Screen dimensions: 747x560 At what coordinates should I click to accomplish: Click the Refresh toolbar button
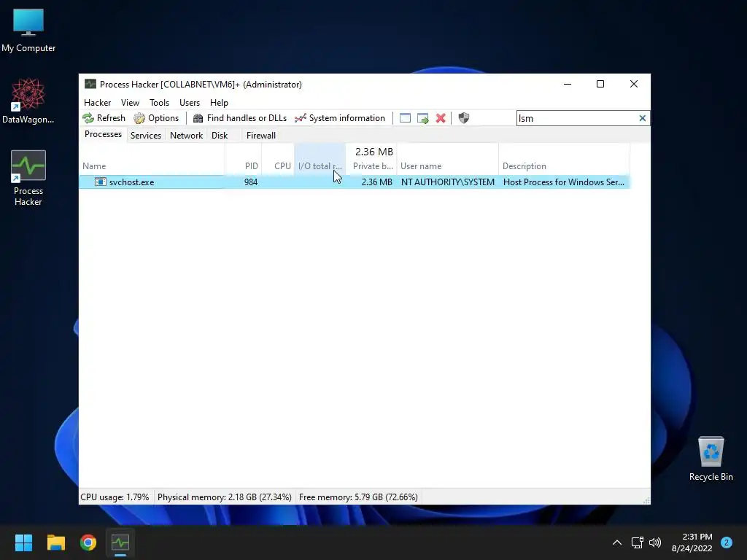(104, 118)
